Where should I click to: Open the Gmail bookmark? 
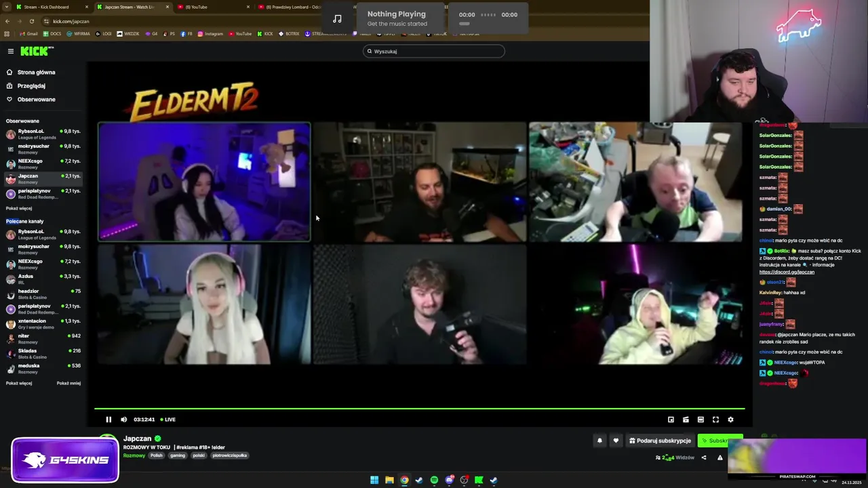point(28,34)
